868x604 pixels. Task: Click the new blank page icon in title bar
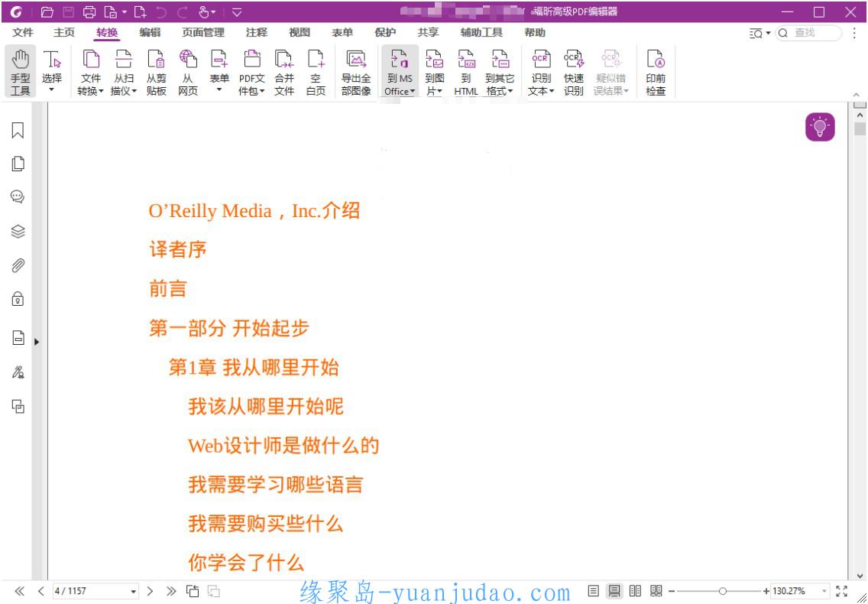(x=140, y=11)
